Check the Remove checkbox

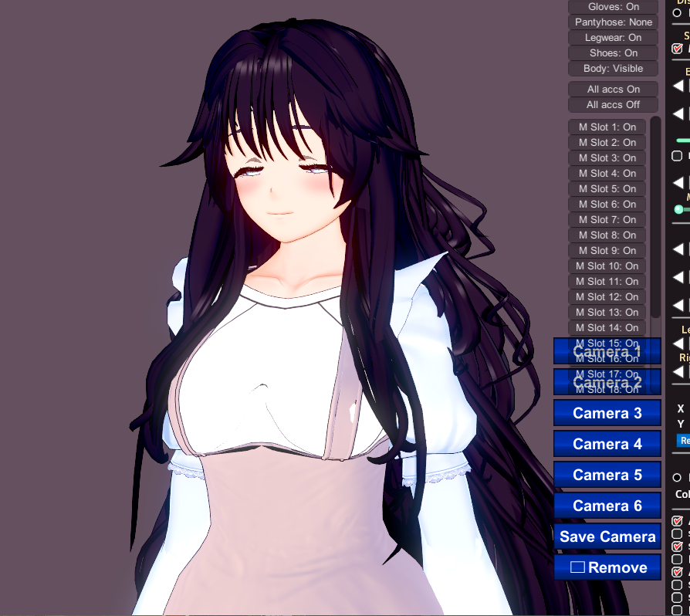[578, 567]
